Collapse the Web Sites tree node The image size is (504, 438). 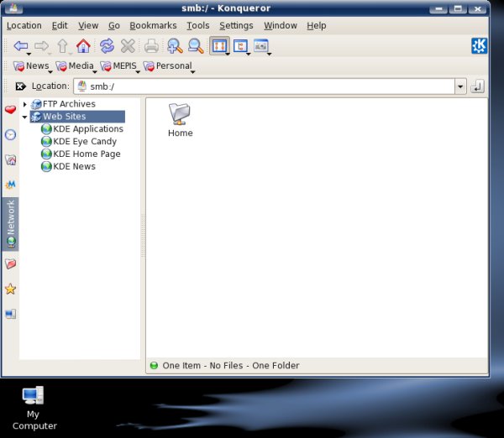[x=25, y=117]
